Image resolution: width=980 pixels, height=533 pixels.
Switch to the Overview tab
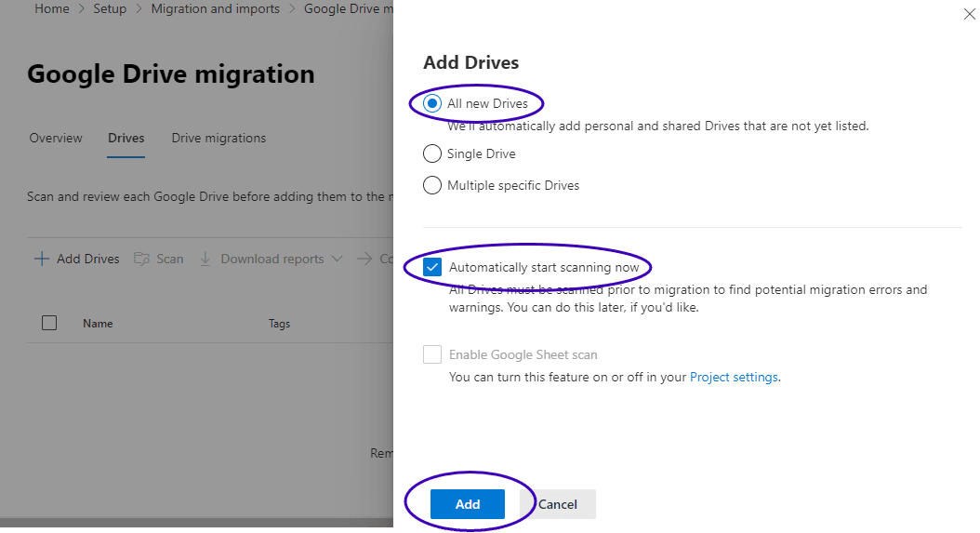click(56, 138)
